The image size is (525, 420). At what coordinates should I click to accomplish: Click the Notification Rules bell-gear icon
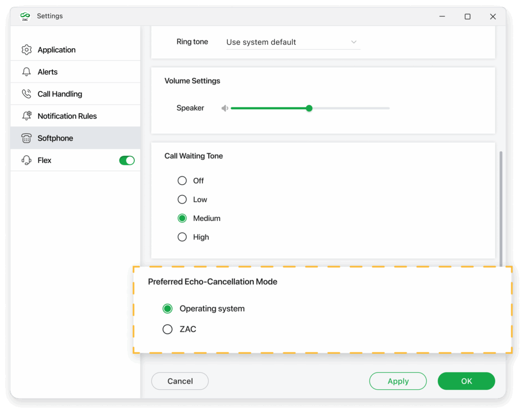[x=27, y=116]
